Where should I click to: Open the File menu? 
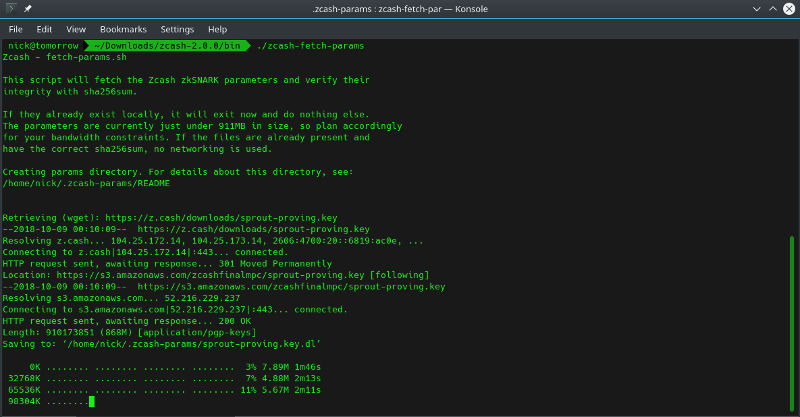coord(16,29)
